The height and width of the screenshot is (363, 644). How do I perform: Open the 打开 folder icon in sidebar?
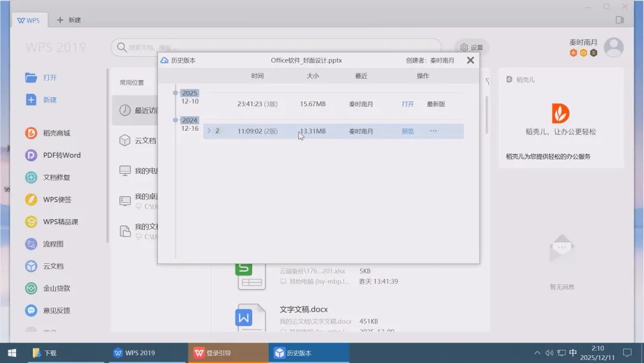point(31,77)
